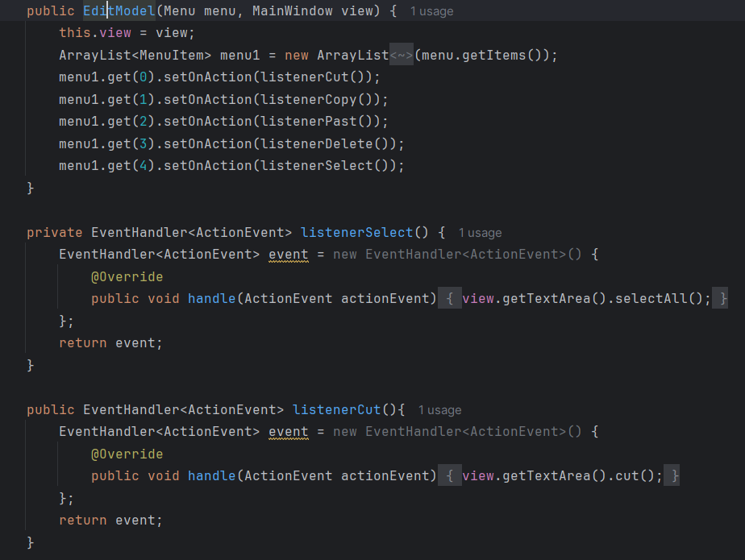Screen dimensions: 745x560
Task: Click 'return event;' in listenerCut method
Action: [x=110, y=520]
